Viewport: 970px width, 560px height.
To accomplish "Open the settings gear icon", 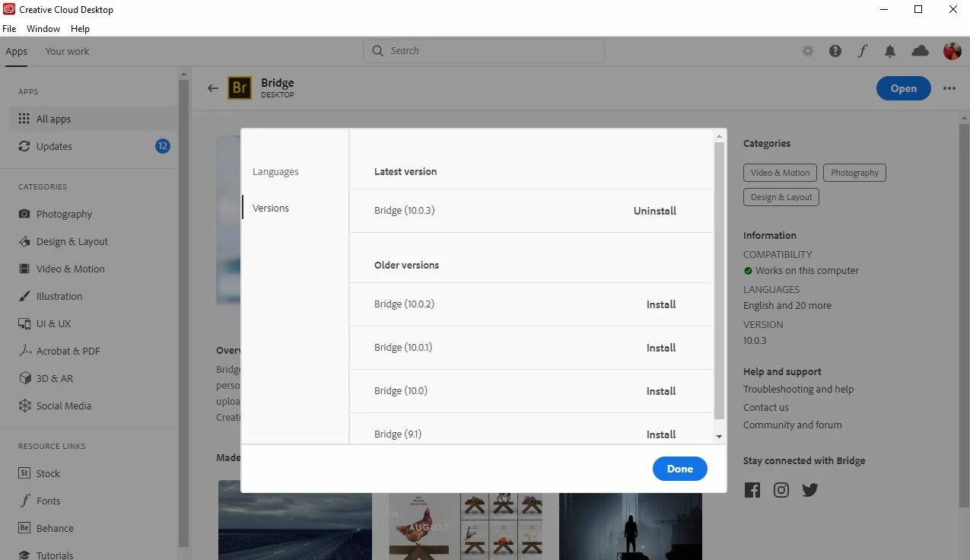I will [x=808, y=51].
